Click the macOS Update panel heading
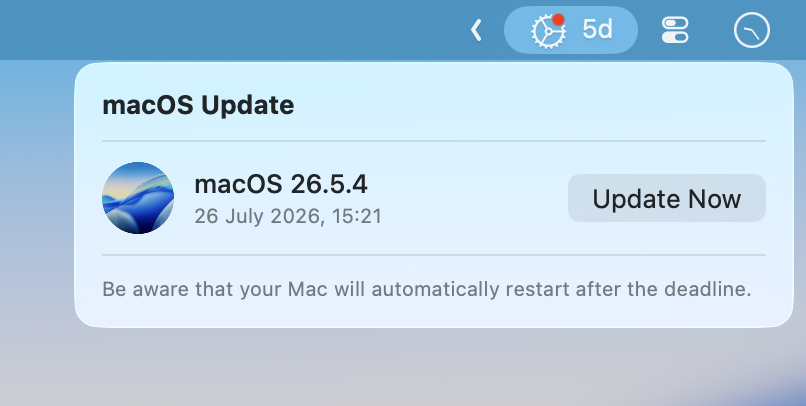The image size is (806, 406). [x=198, y=105]
